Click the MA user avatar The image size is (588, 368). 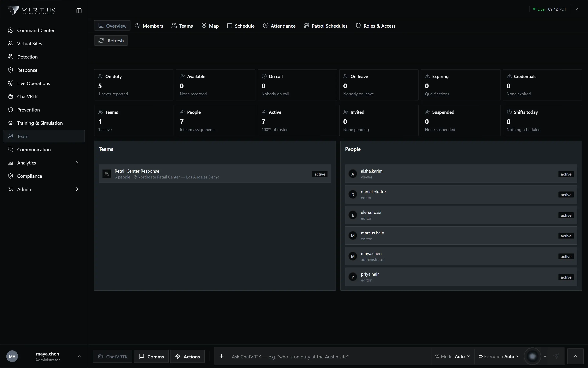point(12,357)
